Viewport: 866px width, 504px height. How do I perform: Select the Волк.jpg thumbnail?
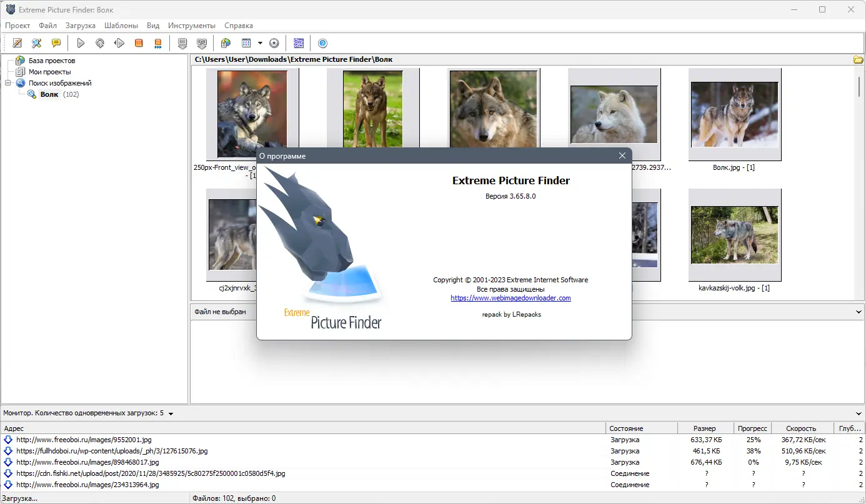tap(734, 116)
